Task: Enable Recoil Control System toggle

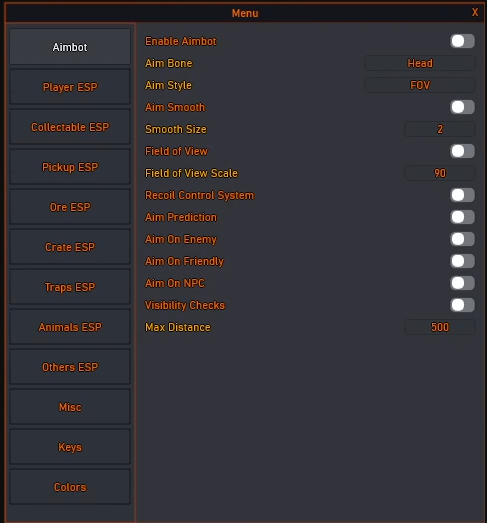Action: click(x=462, y=195)
